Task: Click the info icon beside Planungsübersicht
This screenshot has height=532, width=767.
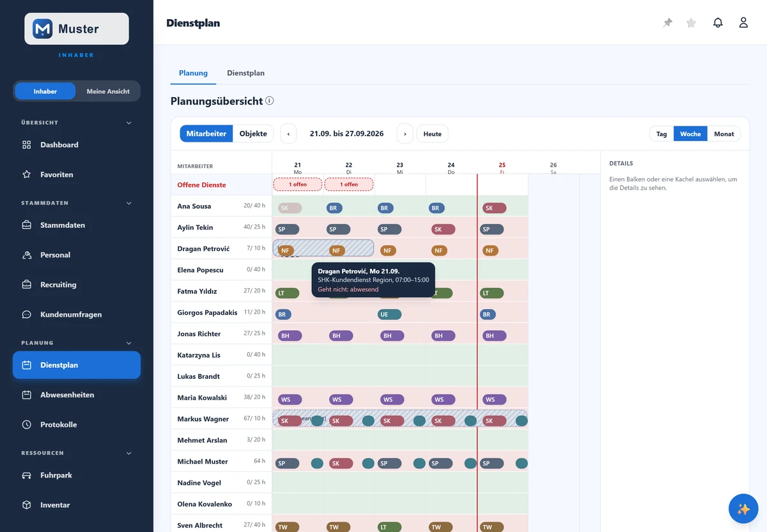Action: pyautogui.click(x=270, y=101)
